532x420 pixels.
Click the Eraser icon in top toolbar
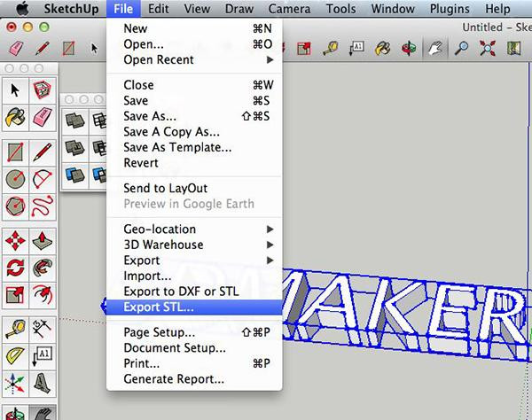tap(16, 48)
